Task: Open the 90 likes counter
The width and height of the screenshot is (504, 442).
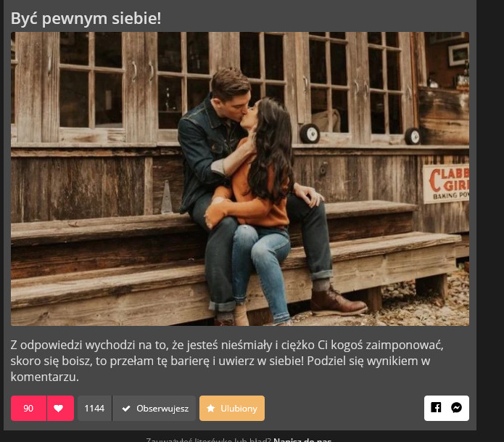Action: pyautogui.click(x=28, y=408)
